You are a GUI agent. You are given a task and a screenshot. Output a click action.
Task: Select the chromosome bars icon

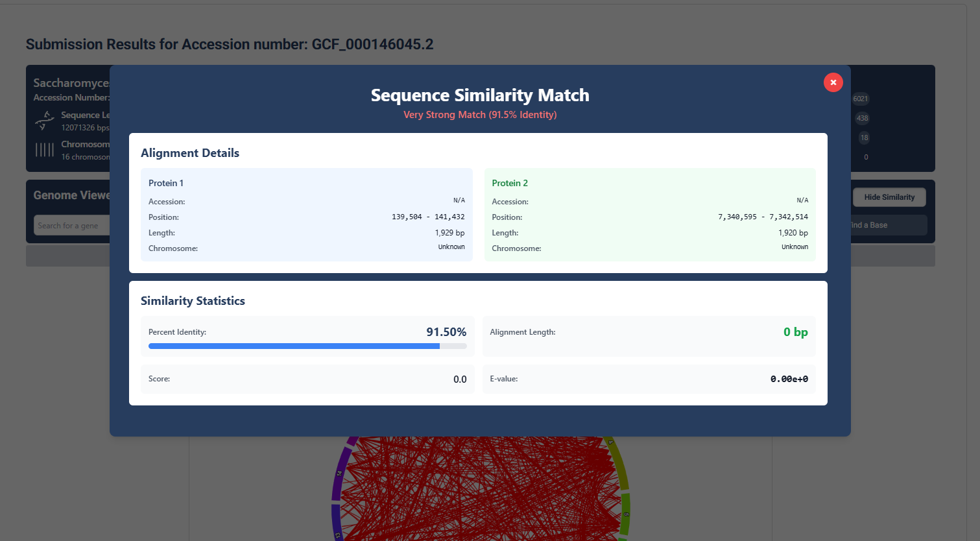[43, 149]
